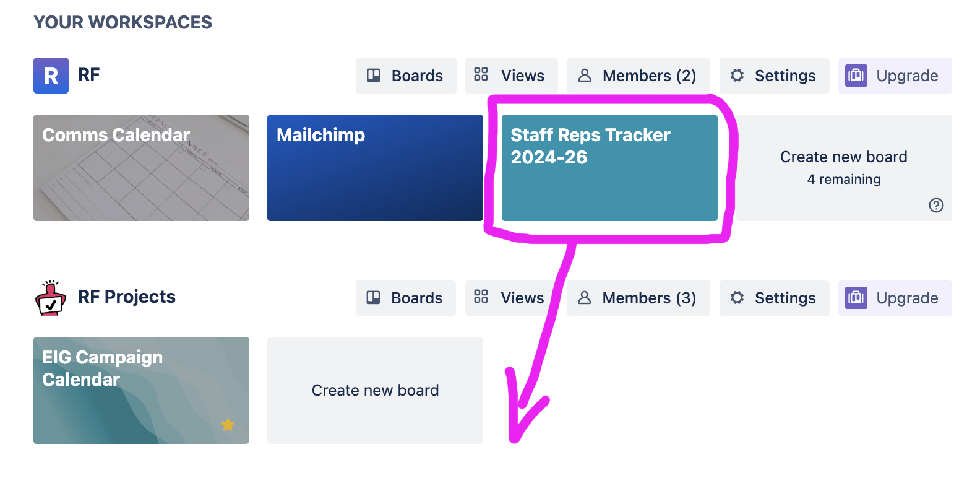This screenshot has height=483, width=980.
Task: Click the Members person icon for RF workspace
Action: pyautogui.click(x=585, y=75)
